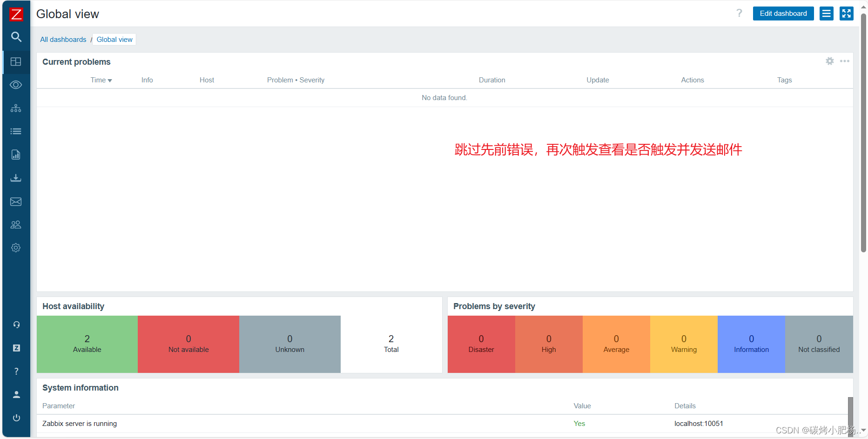Open the Dashboards sidebar icon

16,61
